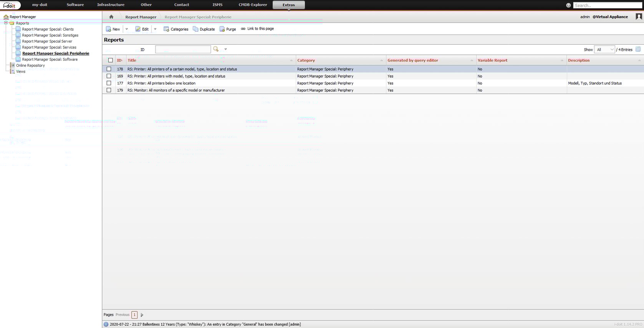Tick checkbox for report 178

[109, 69]
